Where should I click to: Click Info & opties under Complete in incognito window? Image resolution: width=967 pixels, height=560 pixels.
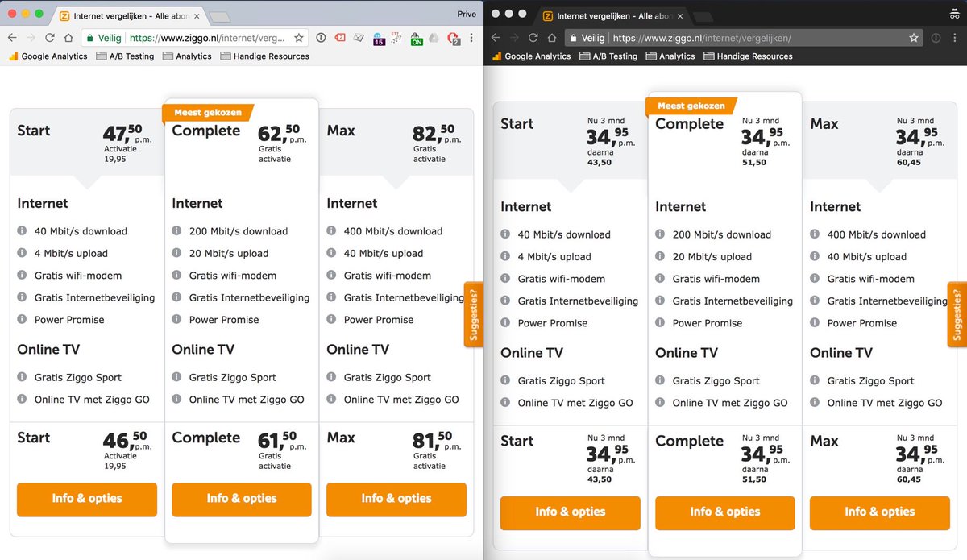point(725,512)
